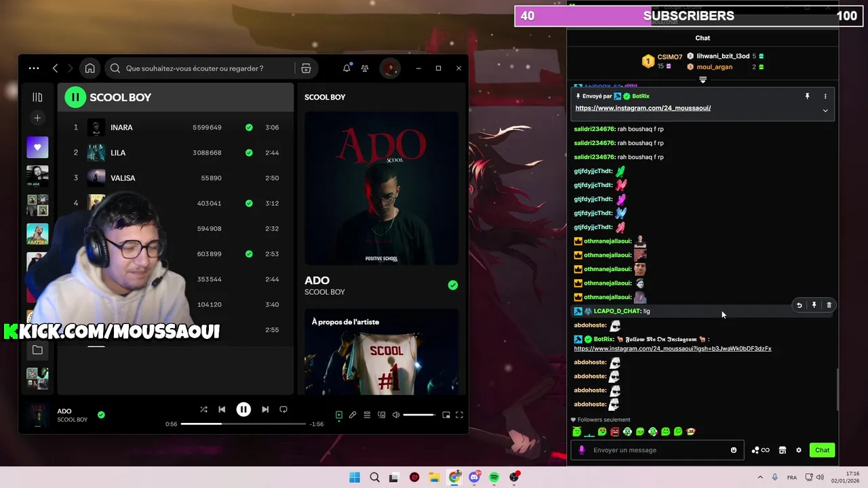Image resolution: width=868 pixels, height=488 pixels.
Task: Open BotRix Instagram link with igsh parameter
Action: (x=673, y=348)
